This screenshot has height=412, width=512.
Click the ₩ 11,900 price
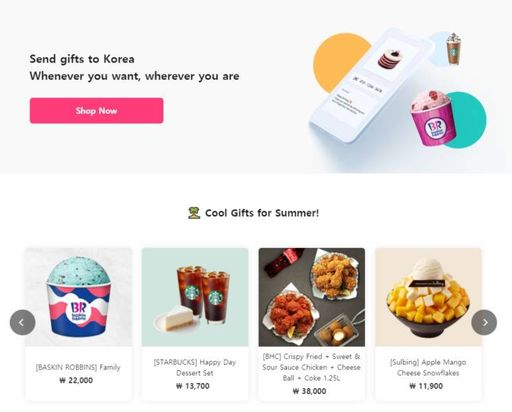426,386
